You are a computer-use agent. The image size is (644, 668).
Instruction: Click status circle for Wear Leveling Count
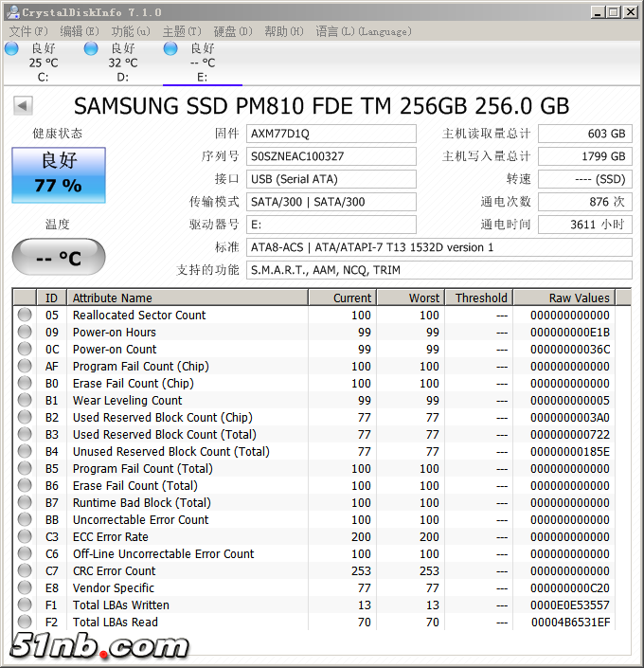click(25, 400)
